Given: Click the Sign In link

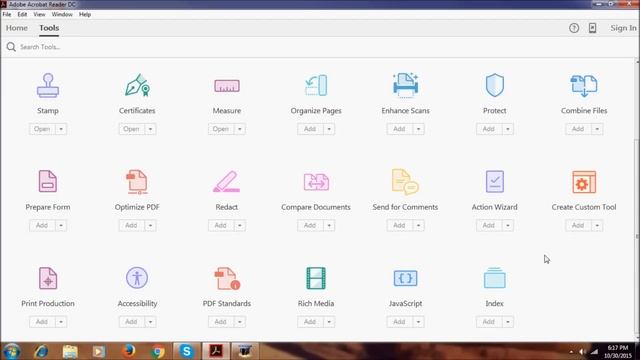Looking at the screenshot, I should pos(623,28).
